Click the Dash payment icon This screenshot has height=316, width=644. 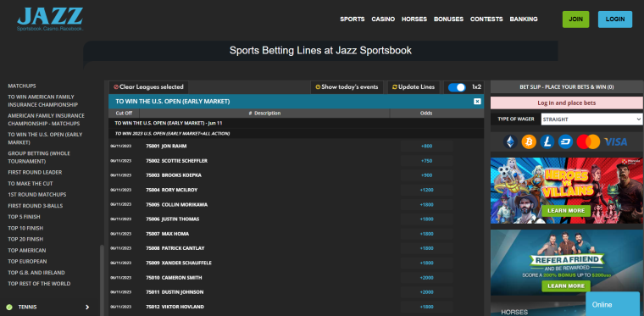565,142
